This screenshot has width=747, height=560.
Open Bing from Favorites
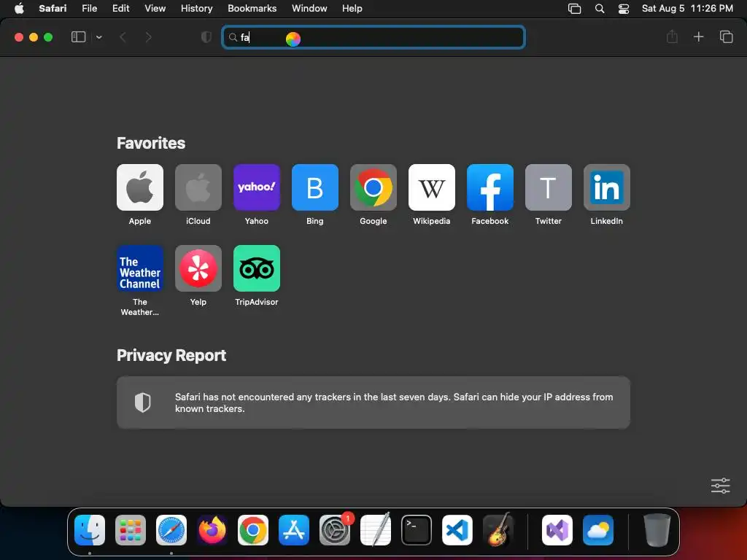[315, 187]
